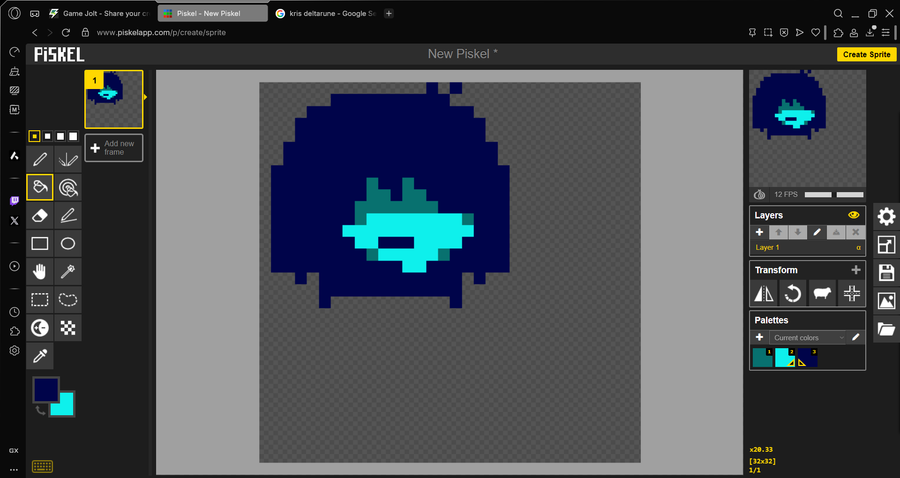The width and height of the screenshot is (900, 478).
Task: Edit the layer name with pencil icon
Action: pos(817,232)
